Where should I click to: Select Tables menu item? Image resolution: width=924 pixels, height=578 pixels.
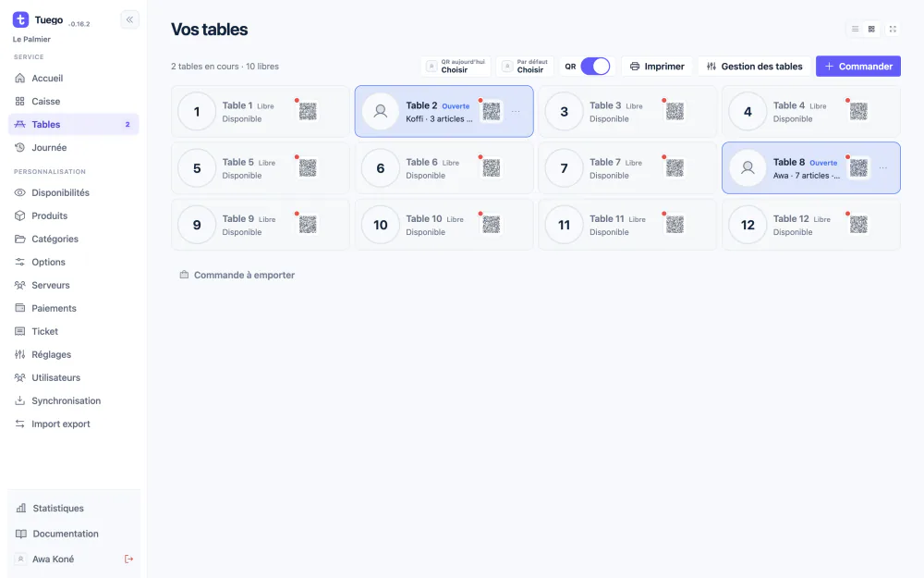point(74,125)
